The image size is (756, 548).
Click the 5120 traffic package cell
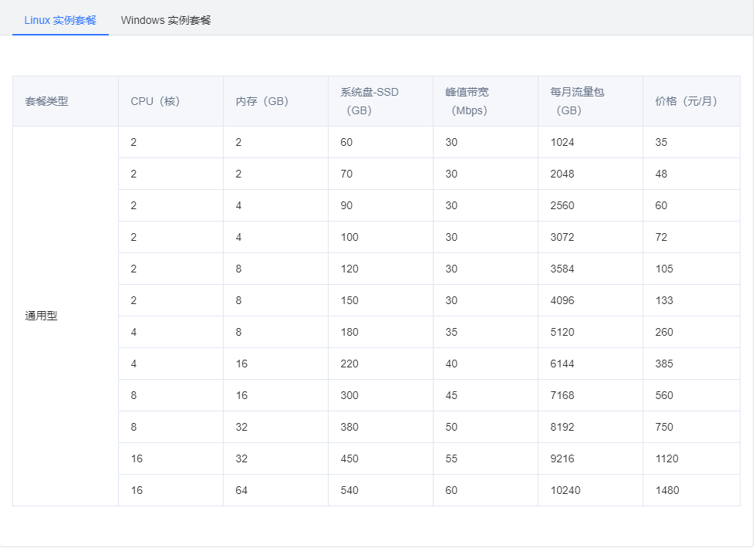coord(562,332)
